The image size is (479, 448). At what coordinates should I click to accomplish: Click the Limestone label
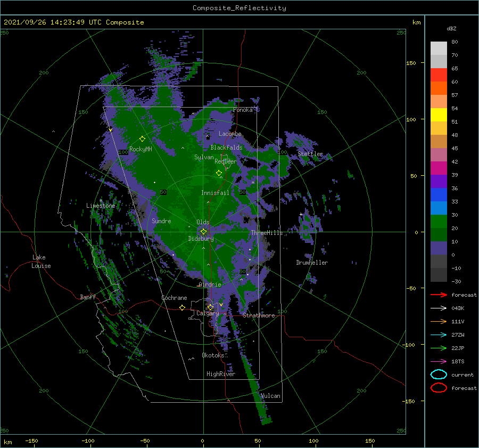coord(101,206)
